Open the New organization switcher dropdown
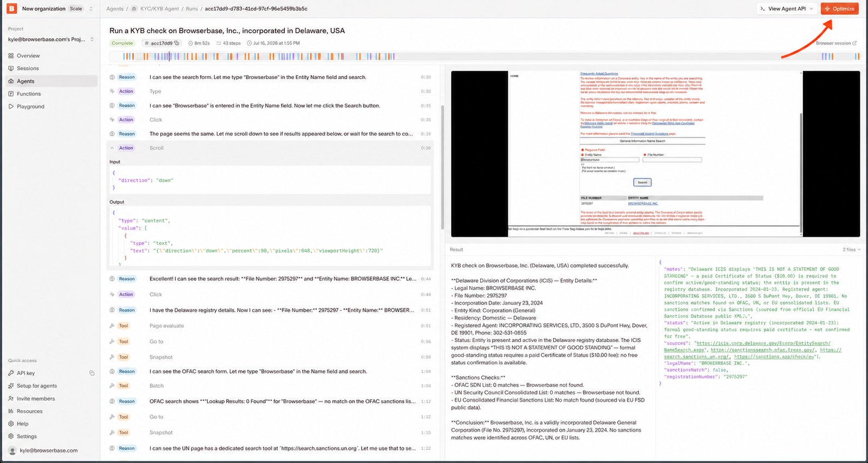This screenshot has height=463, width=868. pos(91,9)
